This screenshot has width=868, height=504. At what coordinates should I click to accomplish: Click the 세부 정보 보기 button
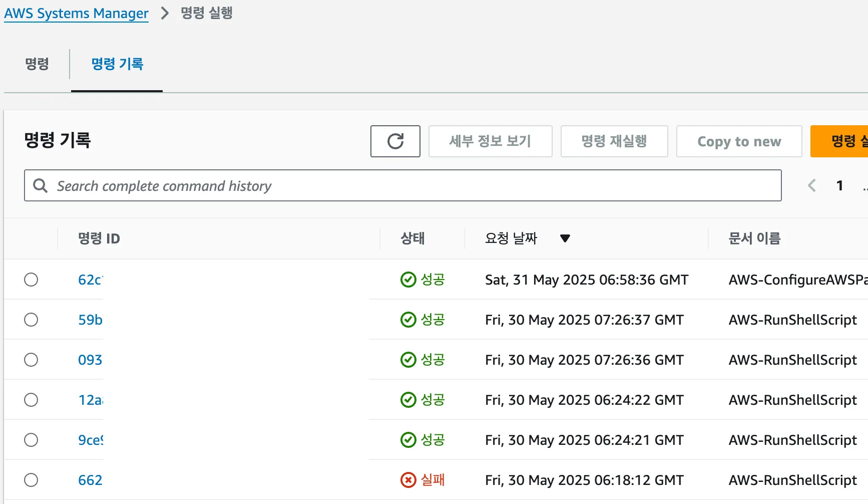[x=490, y=141]
